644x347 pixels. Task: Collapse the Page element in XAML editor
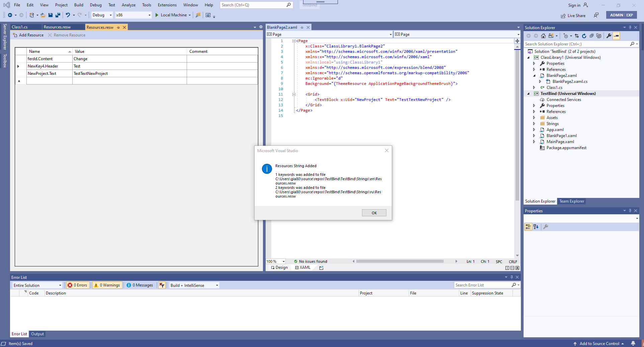(294, 41)
